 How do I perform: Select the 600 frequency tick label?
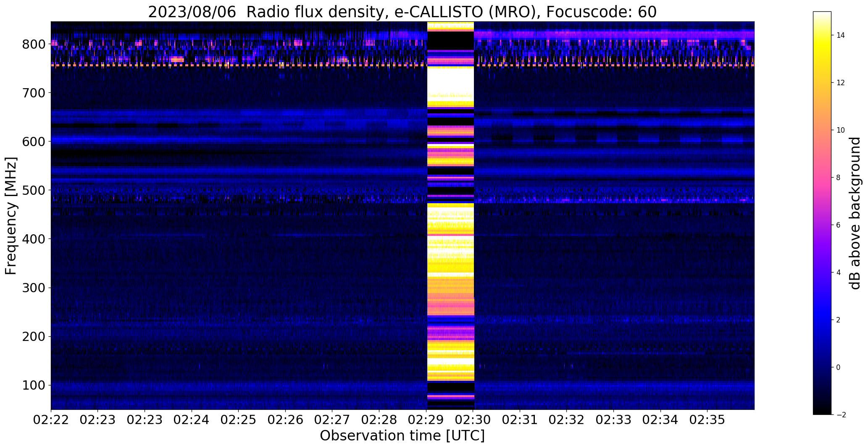point(34,141)
